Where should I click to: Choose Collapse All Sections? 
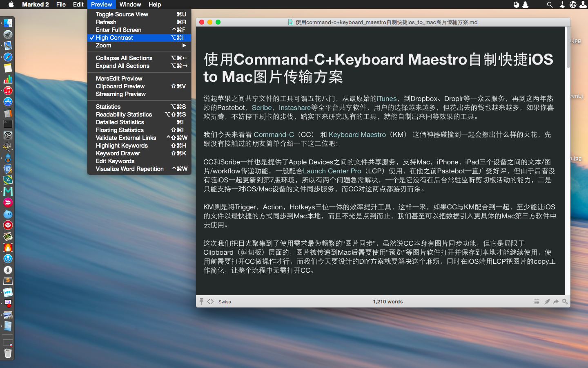pyautogui.click(x=139, y=58)
